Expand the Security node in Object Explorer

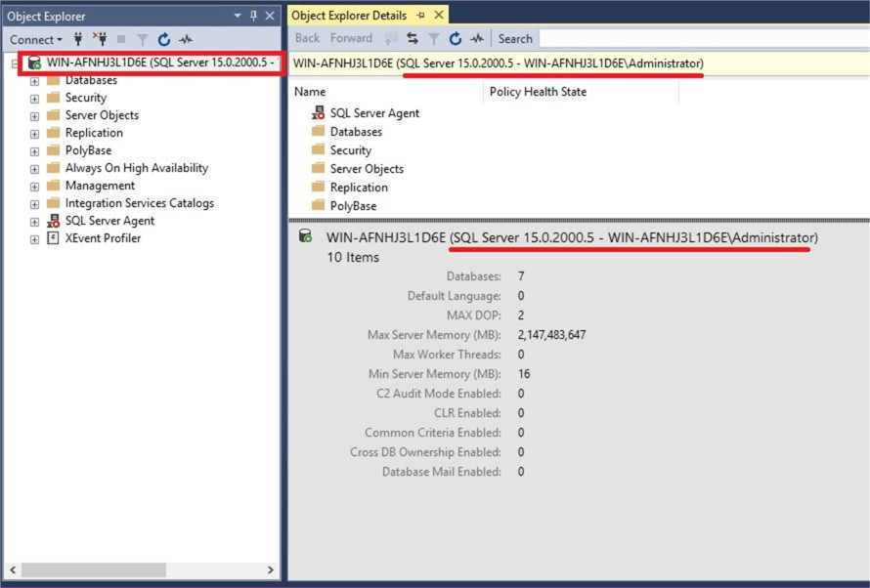point(34,99)
